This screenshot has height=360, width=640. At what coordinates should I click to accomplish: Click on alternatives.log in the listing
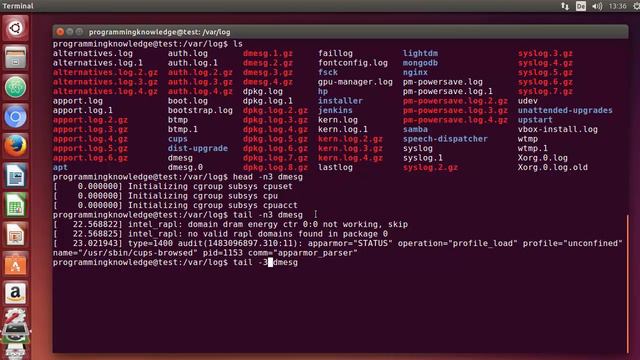pos(93,53)
